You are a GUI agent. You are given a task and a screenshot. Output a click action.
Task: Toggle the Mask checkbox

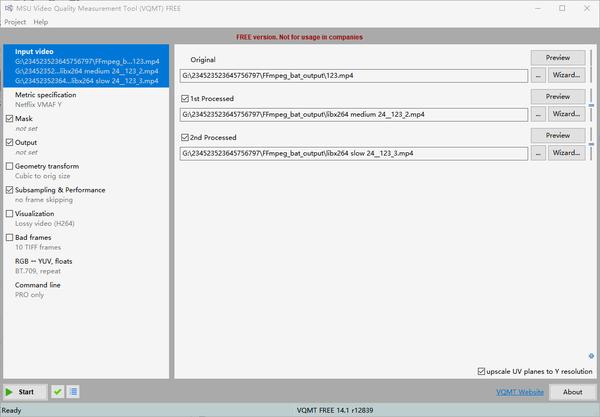pyautogui.click(x=10, y=119)
